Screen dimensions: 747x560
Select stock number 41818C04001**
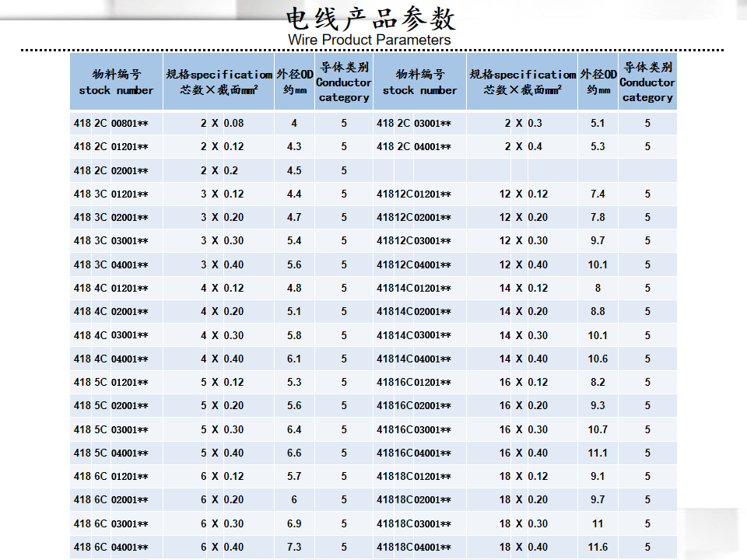pos(414,547)
